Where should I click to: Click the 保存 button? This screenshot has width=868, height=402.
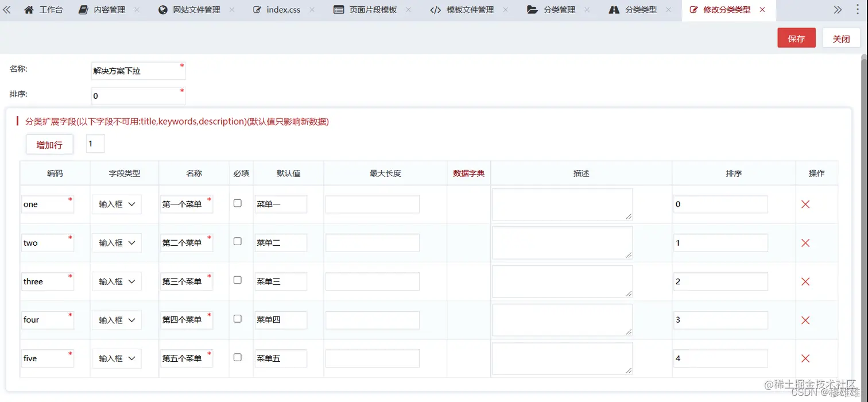tap(796, 38)
